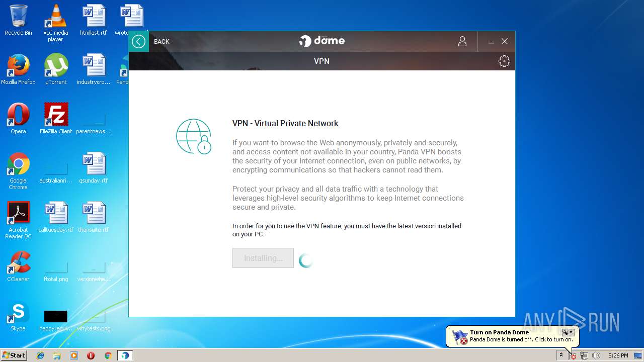The width and height of the screenshot is (644, 362).
Task: Launch Acrobat Reader DC shortcut
Action: coord(18,220)
